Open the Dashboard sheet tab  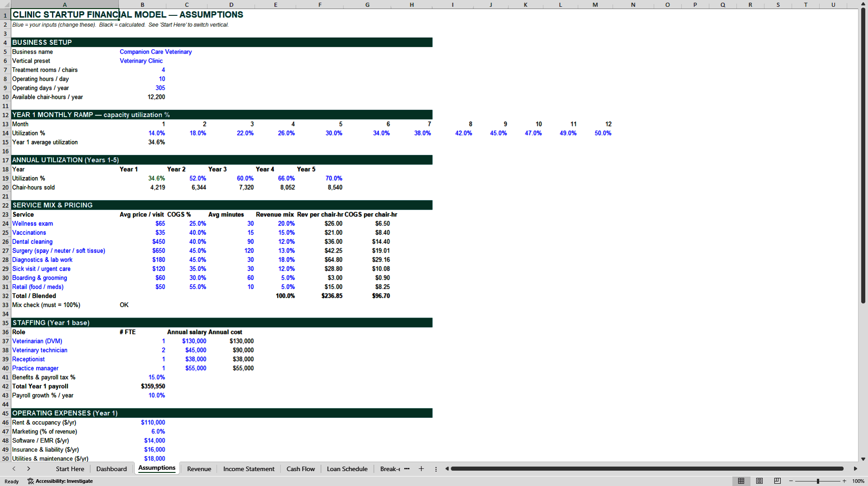point(112,469)
